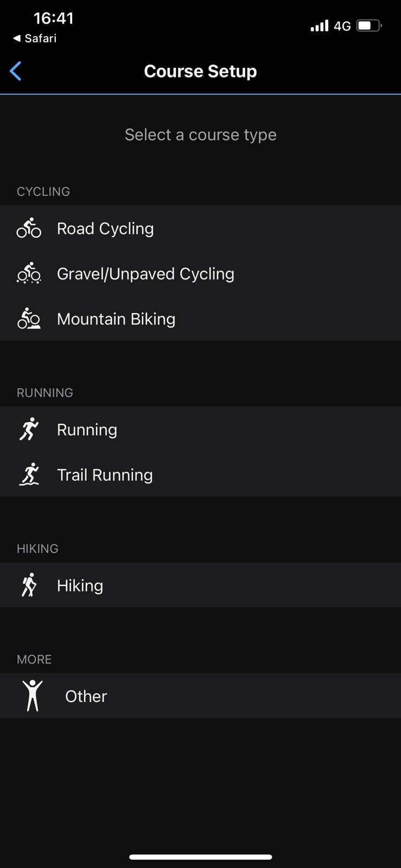
Task: Choose Gravel/Unpaved Cycling option
Action: click(x=145, y=273)
